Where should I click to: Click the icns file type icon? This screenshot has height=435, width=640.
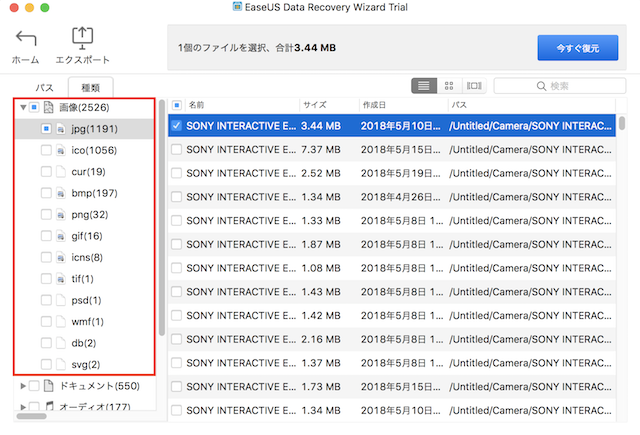(x=60, y=257)
